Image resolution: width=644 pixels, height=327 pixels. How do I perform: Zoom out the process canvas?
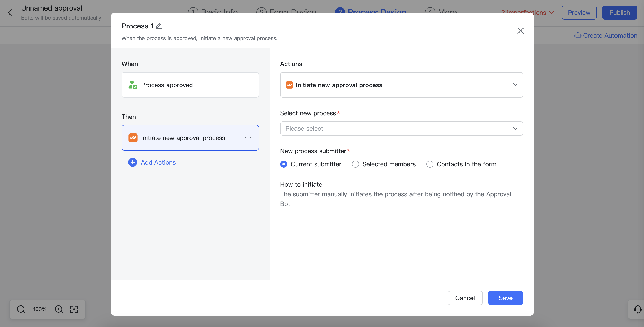point(21,309)
